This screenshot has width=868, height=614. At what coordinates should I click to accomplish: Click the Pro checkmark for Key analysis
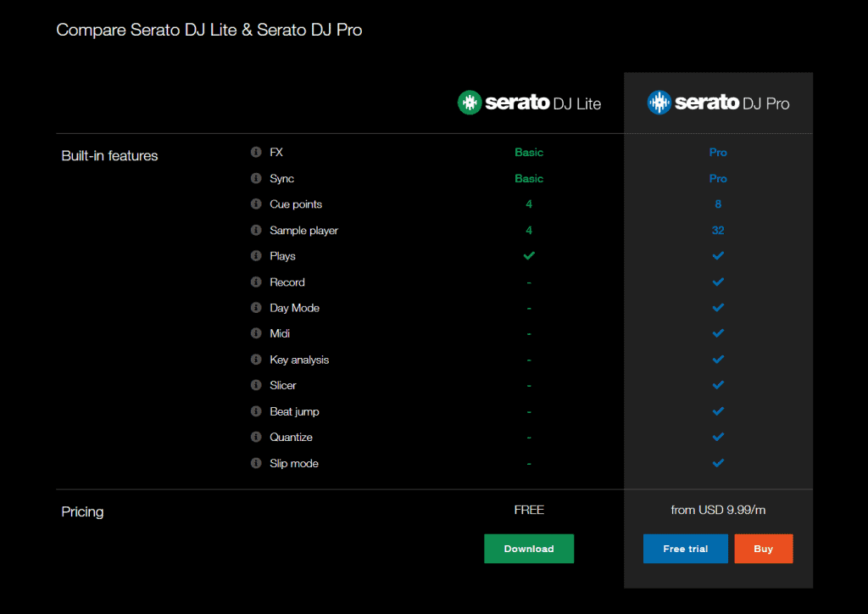[x=718, y=360]
